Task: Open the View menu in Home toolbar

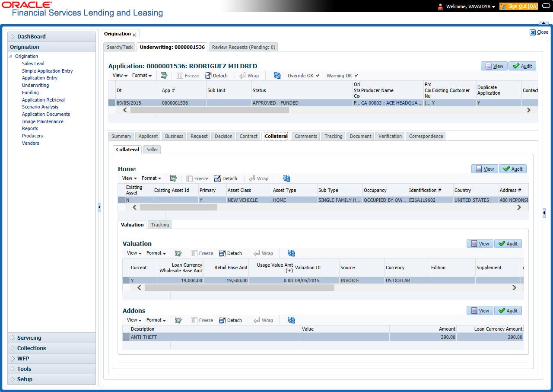Action: 129,178
